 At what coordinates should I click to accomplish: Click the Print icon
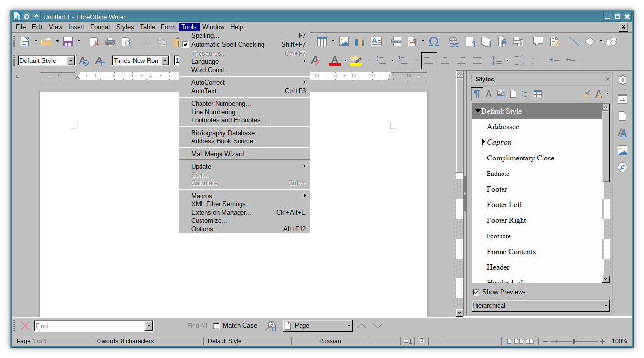pyautogui.click(x=110, y=41)
